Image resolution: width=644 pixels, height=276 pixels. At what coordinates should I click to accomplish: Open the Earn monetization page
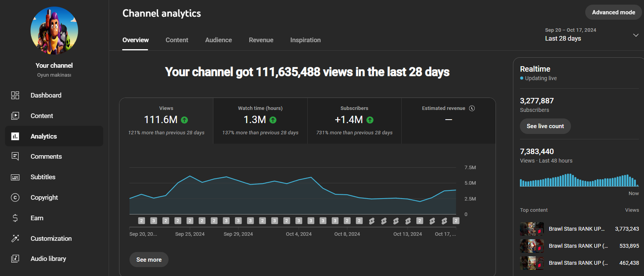[x=54, y=218]
